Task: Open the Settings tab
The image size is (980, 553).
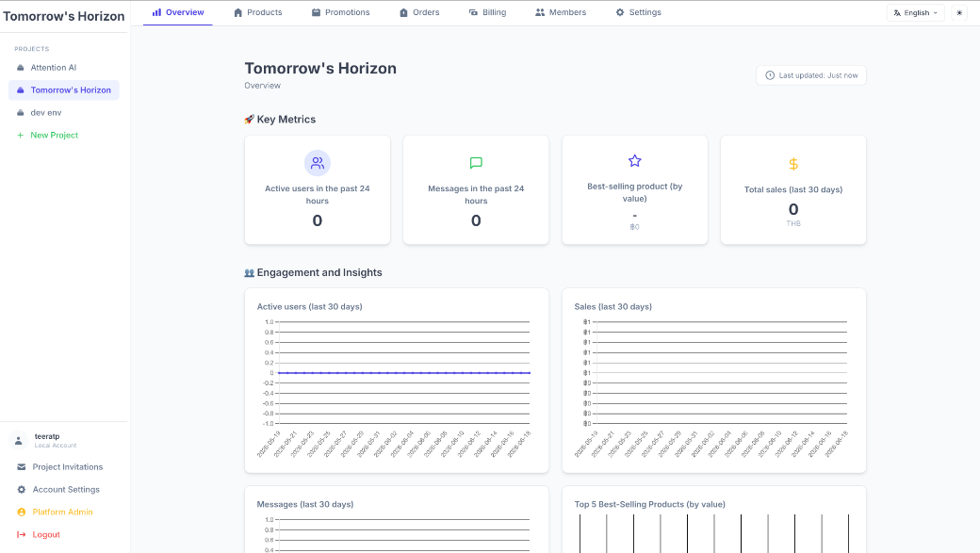Action: pos(638,12)
